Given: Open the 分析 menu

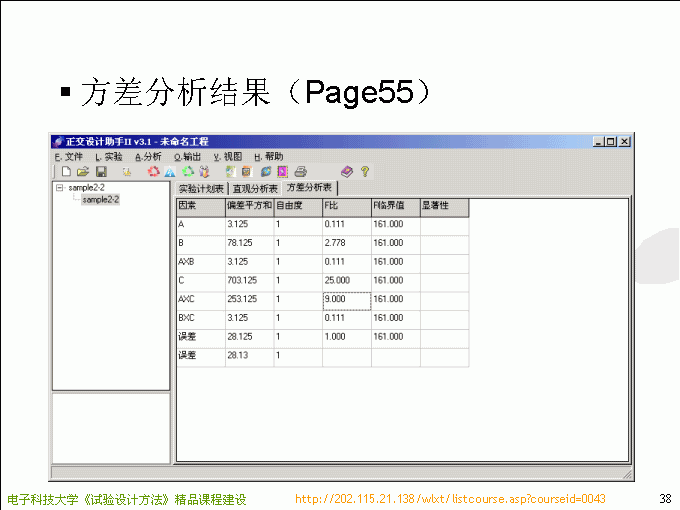Looking at the screenshot, I should (148, 157).
